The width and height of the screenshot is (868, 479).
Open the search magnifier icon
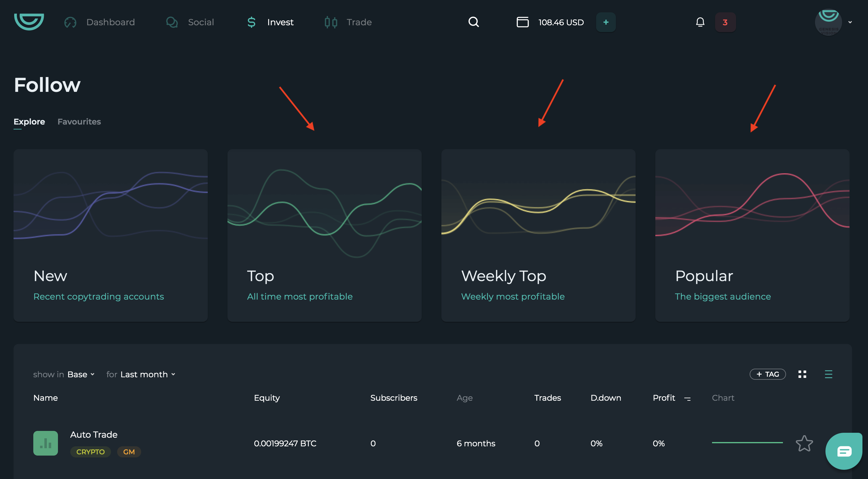click(x=473, y=22)
